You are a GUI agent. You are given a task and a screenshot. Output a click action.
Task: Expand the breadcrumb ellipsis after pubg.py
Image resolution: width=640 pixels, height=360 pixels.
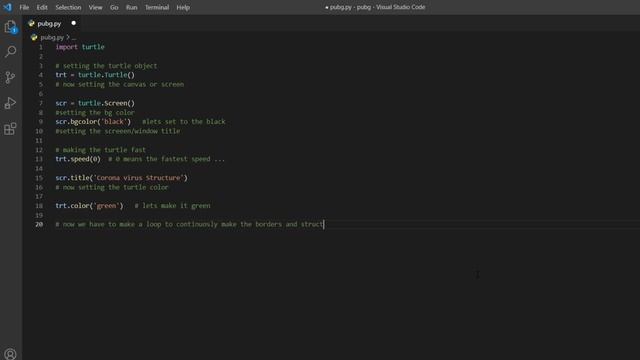[74, 38]
